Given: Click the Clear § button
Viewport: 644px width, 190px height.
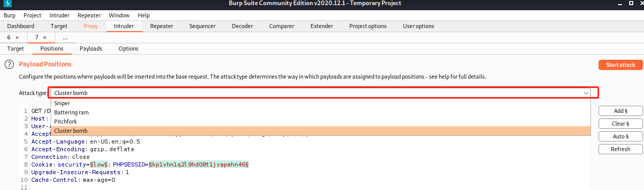Looking at the screenshot, I should click(621, 124).
